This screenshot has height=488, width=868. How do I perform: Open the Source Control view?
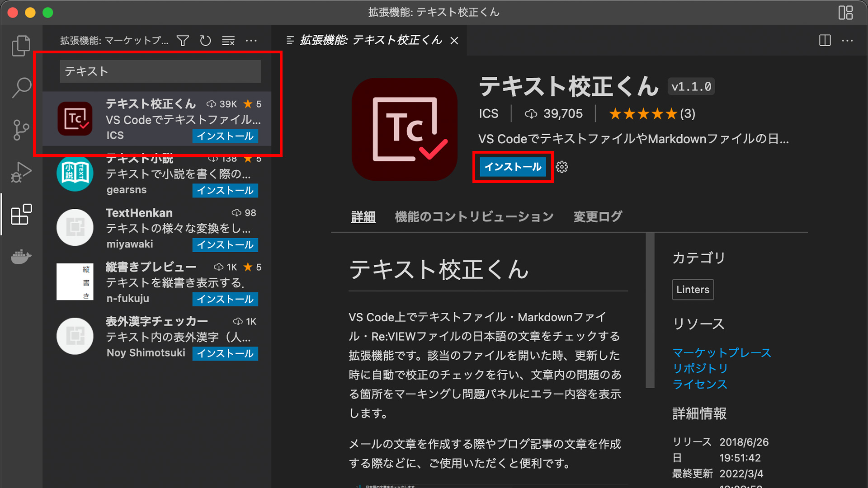[21, 130]
